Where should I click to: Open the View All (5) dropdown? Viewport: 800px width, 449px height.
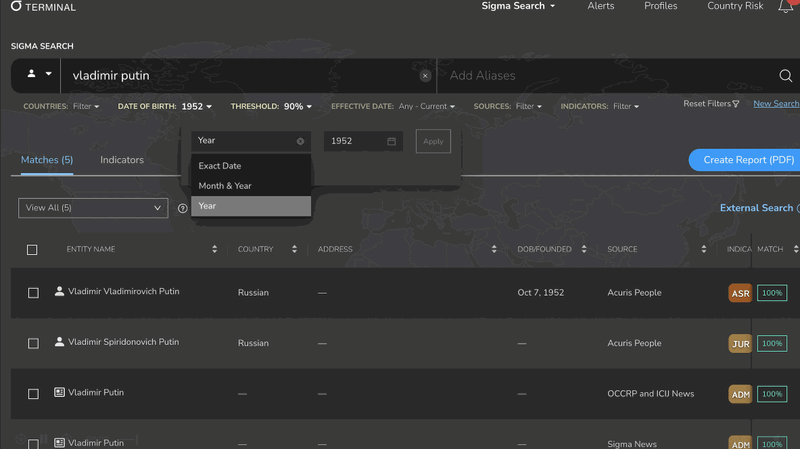click(x=93, y=208)
